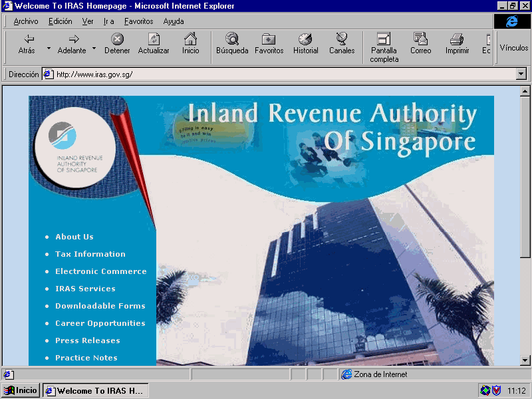The height and width of the screenshot is (399, 532).
Task: Click the taskbar clock showing 11:12
Action: coord(517,391)
